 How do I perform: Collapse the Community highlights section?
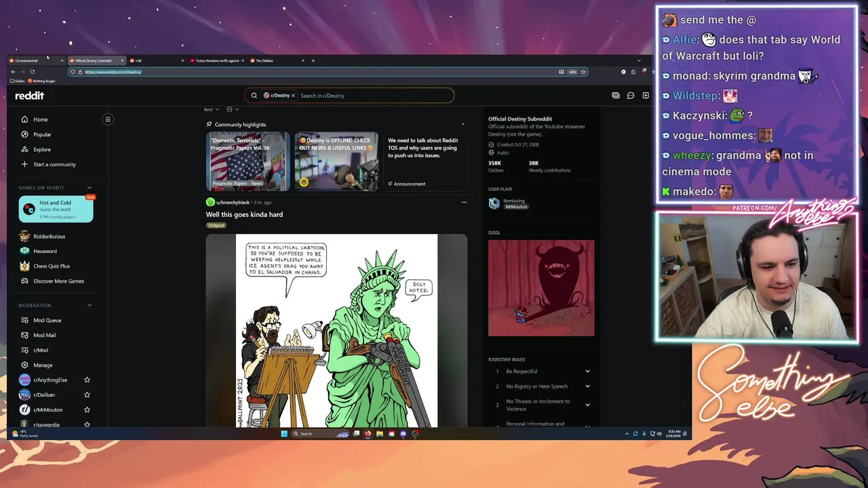(x=462, y=124)
